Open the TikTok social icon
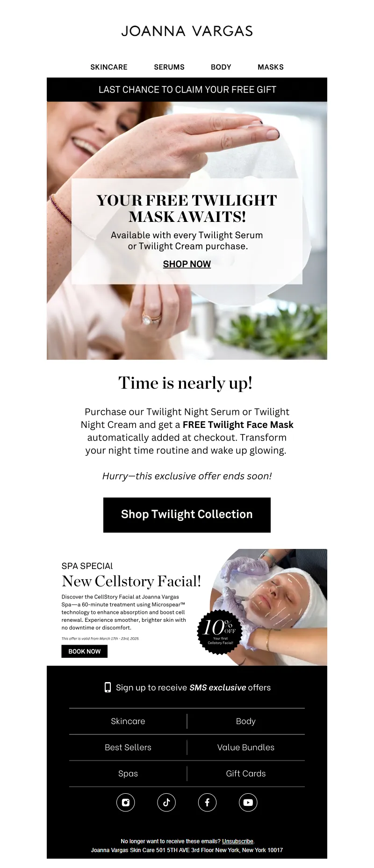Viewport: 374px width, 868px height. click(166, 803)
